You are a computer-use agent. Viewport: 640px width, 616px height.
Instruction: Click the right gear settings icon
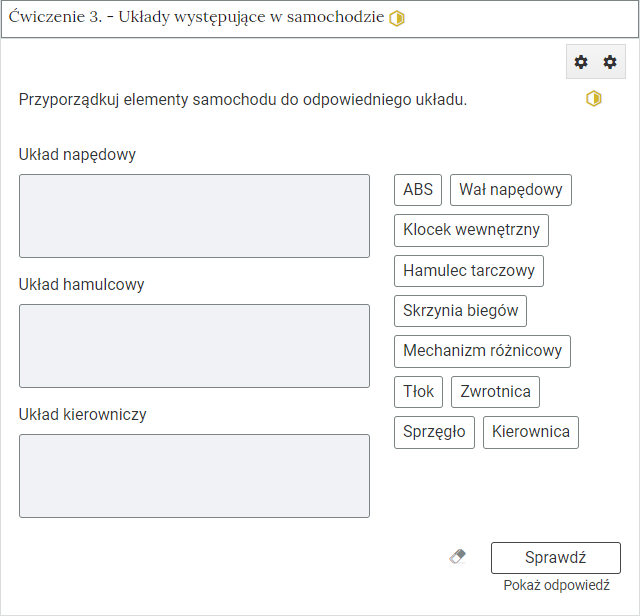tap(610, 62)
